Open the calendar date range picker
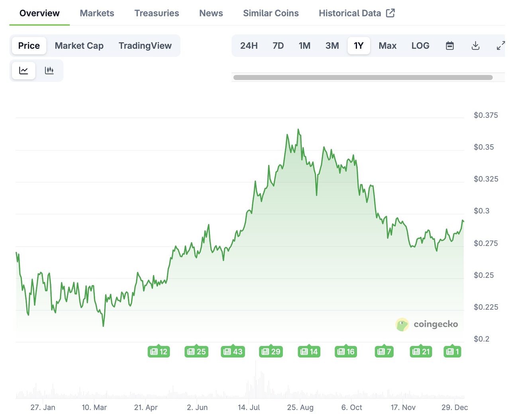 click(449, 46)
